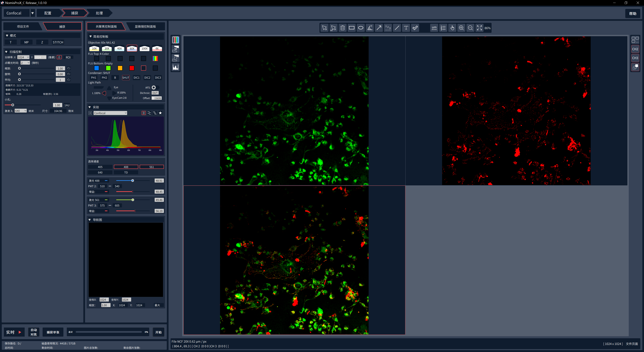The width and height of the screenshot is (644, 352).
Task: Select the select-all pointer tool
Action: [x=333, y=28]
